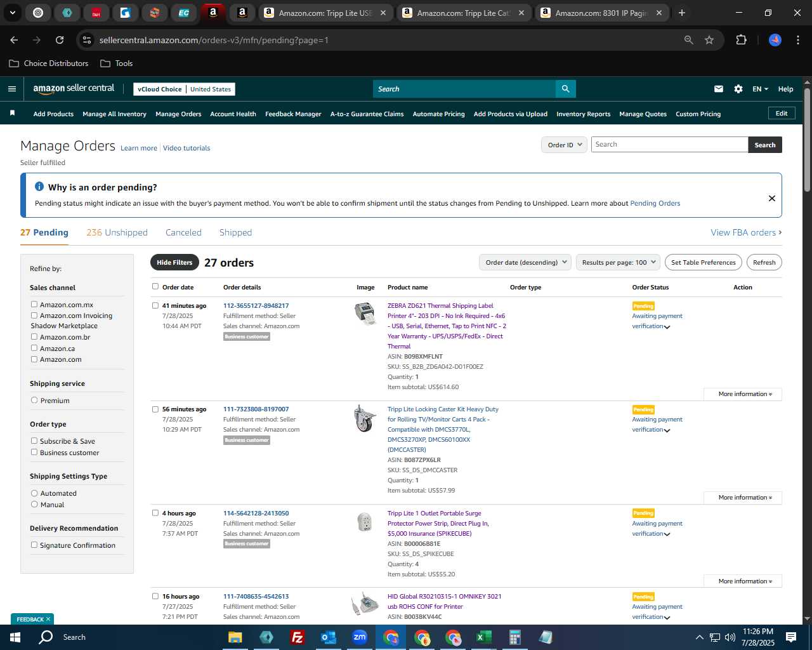Open the Seller Central hamburger menu
812x650 pixels.
tap(12, 89)
